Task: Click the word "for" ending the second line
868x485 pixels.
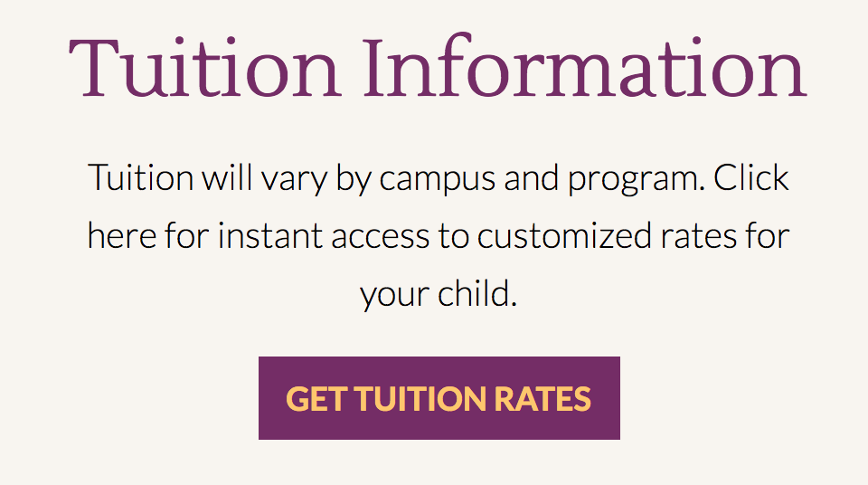Action: [x=767, y=236]
